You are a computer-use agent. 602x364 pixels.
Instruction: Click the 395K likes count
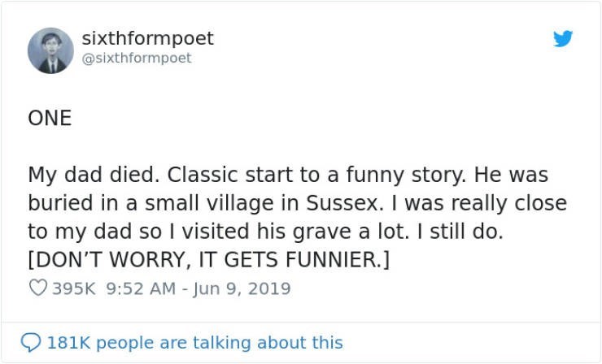pos(73,288)
